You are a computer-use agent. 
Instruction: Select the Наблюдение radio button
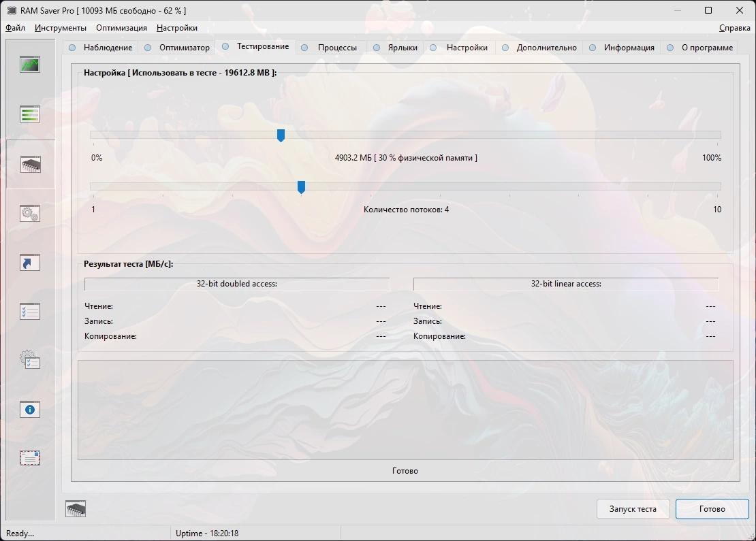click(72, 48)
